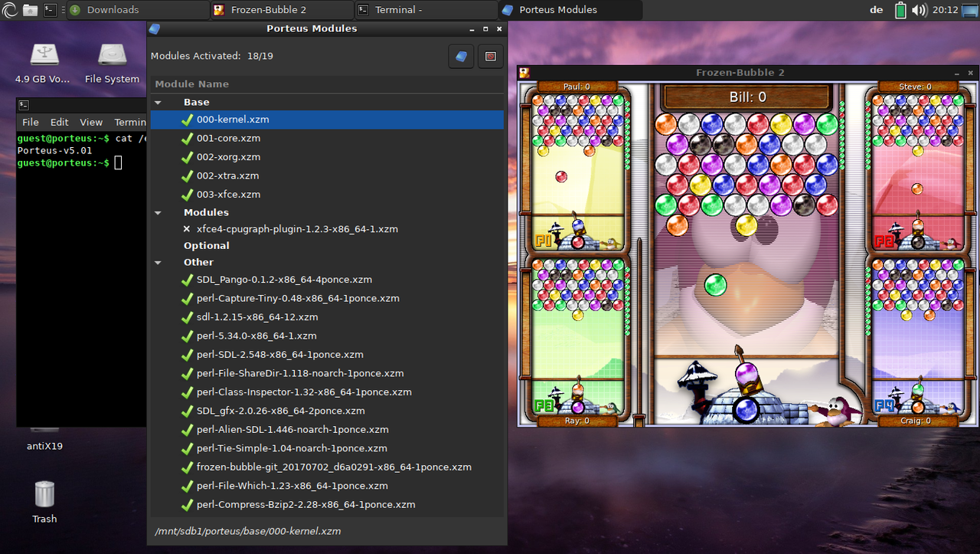
Task: Click the P4 badge in Craig's board
Action: click(x=884, y=405)
